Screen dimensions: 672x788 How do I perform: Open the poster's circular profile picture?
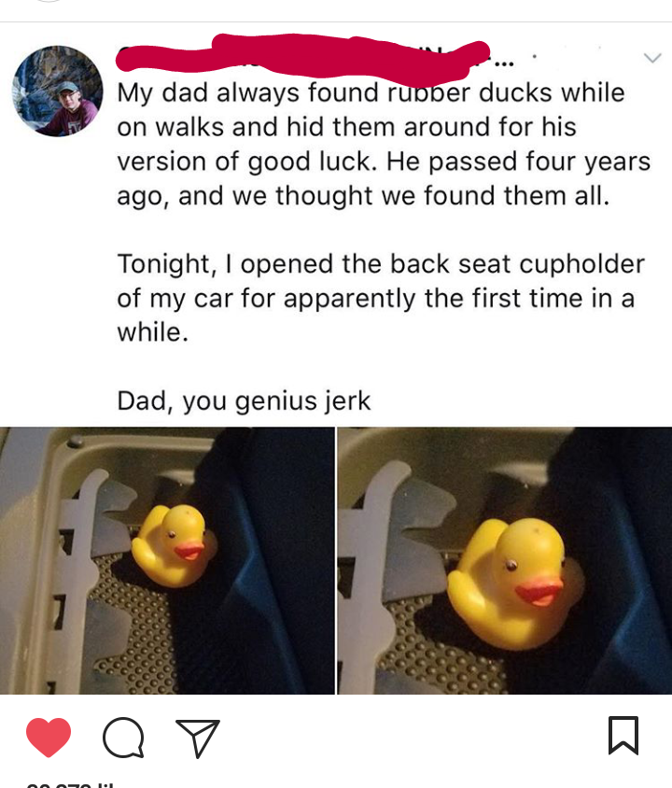(x=57, y=91)
